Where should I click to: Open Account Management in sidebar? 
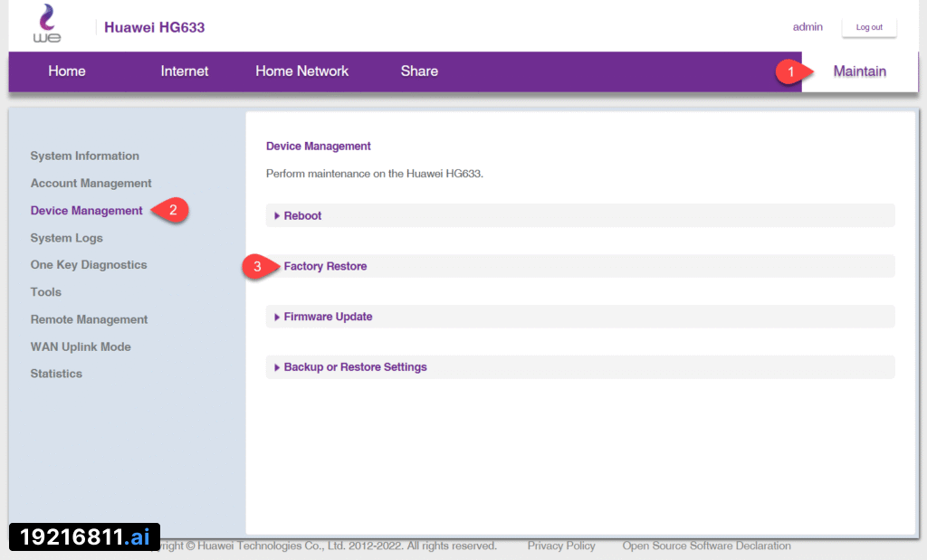tap(91, 183)
